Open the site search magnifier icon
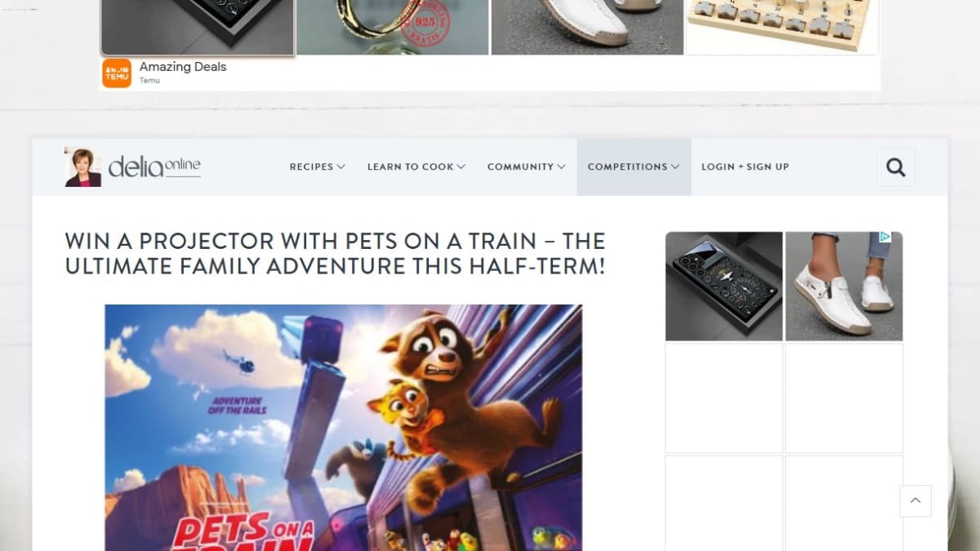Screen dimensions: 980x551 click(896, 167)
